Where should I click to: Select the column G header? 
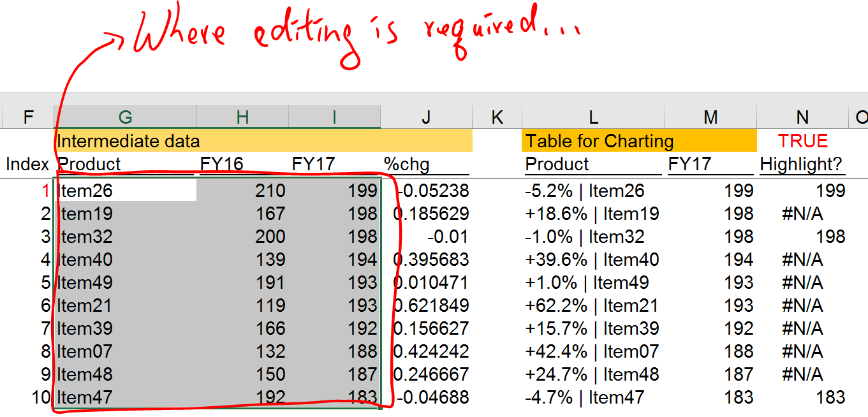126,117
